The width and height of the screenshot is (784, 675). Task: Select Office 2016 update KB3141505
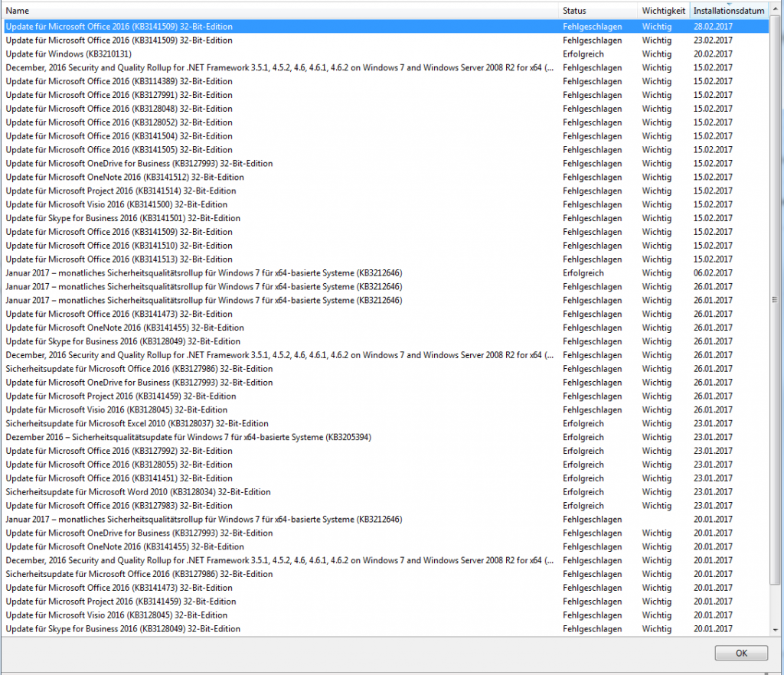[386, 150]
